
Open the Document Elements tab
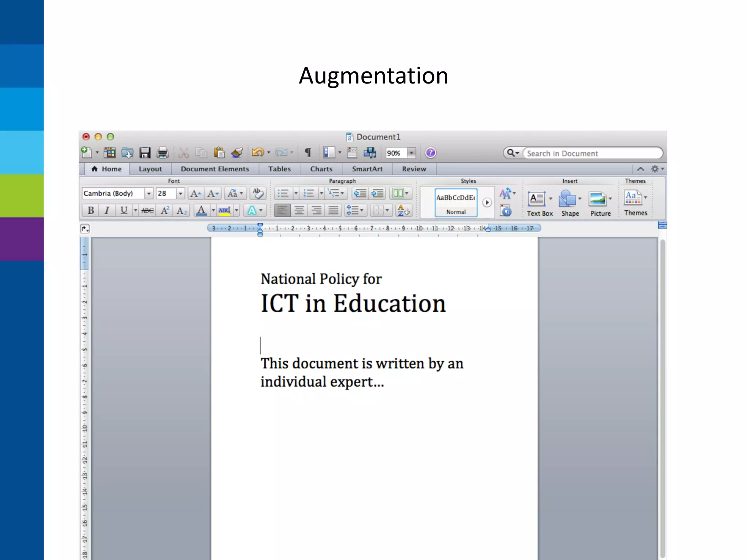tap(215, 169)
